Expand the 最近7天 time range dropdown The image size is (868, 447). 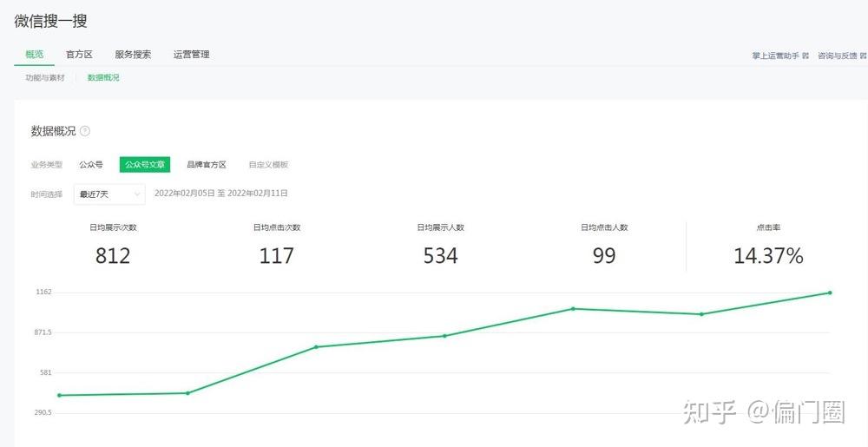109,194
